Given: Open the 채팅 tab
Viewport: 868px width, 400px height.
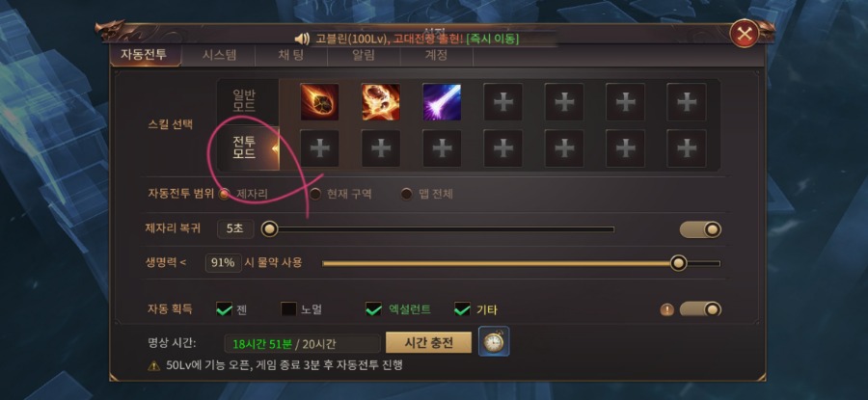Looking at the screenshot, I should [291, 55].
